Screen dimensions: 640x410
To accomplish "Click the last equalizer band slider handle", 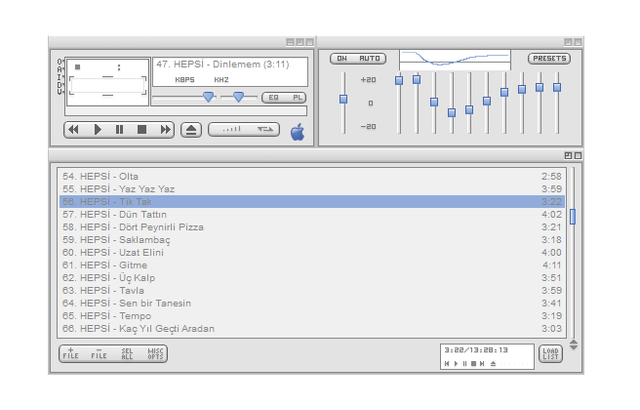I will [x=557, y=87].
